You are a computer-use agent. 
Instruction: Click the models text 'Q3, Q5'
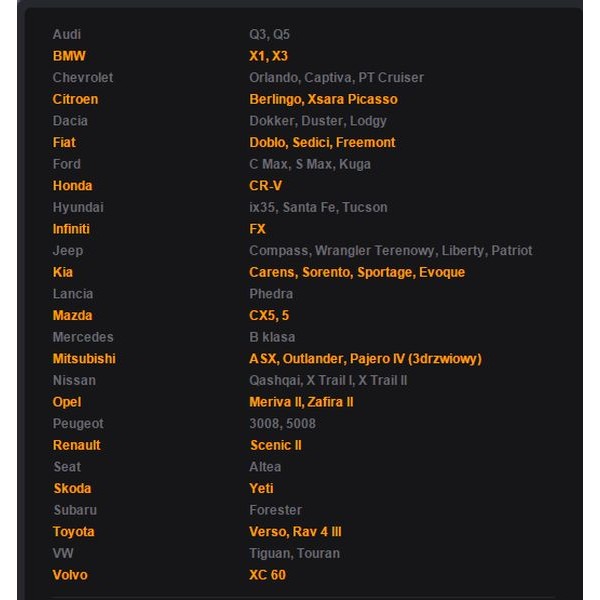(x=269, y=34)
